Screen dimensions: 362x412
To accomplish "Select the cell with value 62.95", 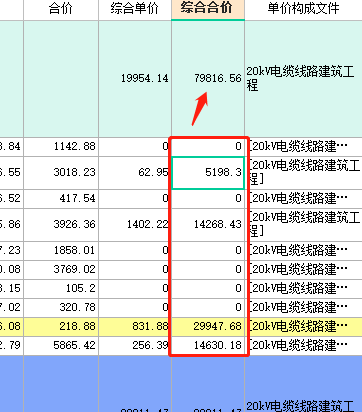I will pyautogui.click(x=135, y=173).
